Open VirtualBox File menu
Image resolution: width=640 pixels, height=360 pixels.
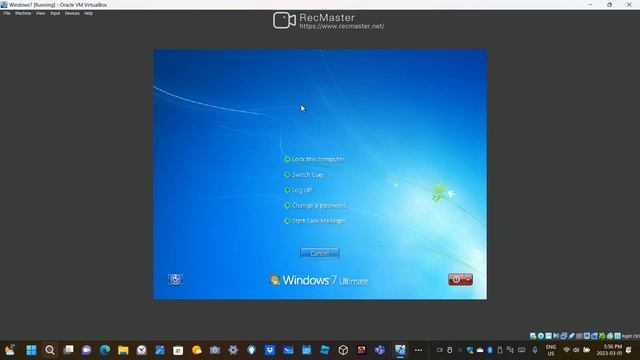[x=7, y=13]
